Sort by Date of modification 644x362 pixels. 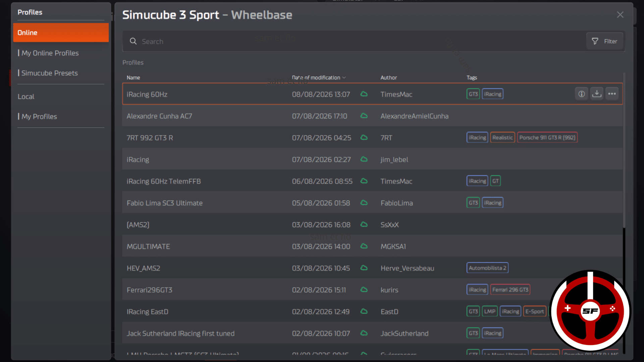pyautogui.click(x=319, y=77)
